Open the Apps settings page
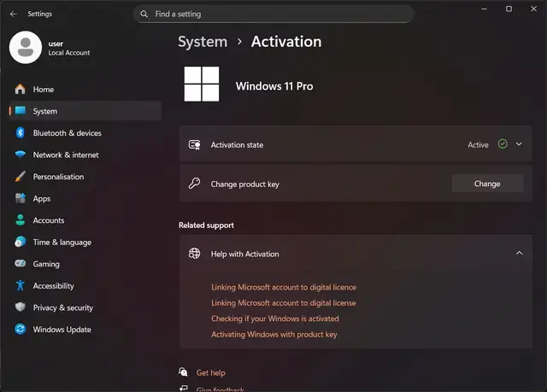547x392 pixels. (x=85, y=198)
